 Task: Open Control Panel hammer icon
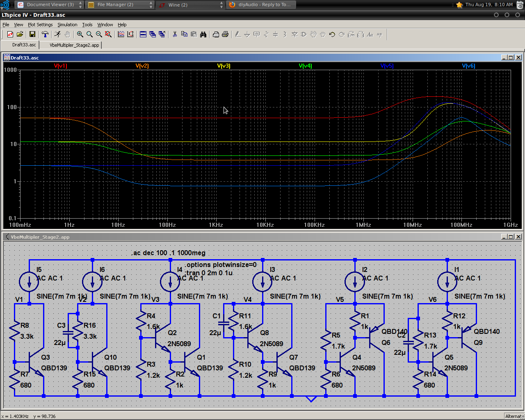(45, 34)
